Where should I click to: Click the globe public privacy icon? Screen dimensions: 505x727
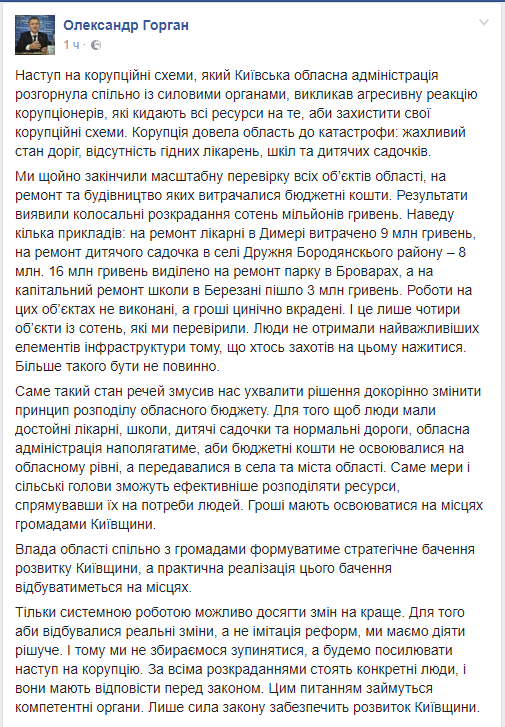click(96, 45)
